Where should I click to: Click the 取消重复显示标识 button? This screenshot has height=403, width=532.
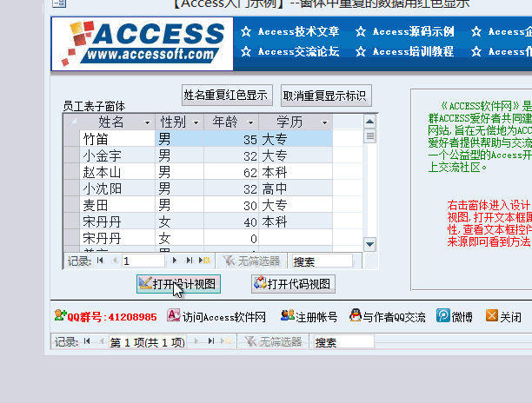click(x=326, y=96)
